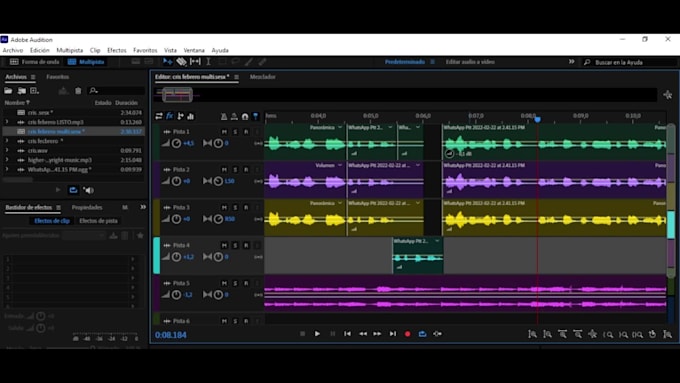Click the Open File folder icon
Image resolution: width=680 pixels, height=383 pixels.
8,91
